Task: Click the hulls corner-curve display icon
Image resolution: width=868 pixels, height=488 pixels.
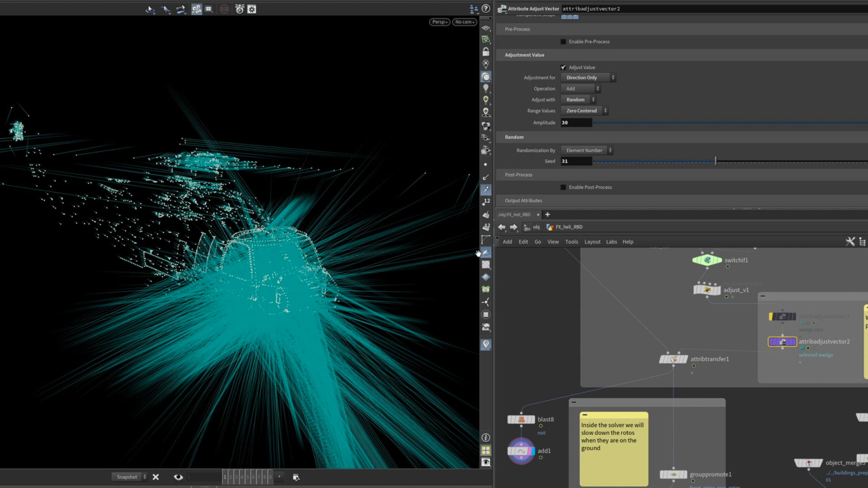Action: click(486, 239)
